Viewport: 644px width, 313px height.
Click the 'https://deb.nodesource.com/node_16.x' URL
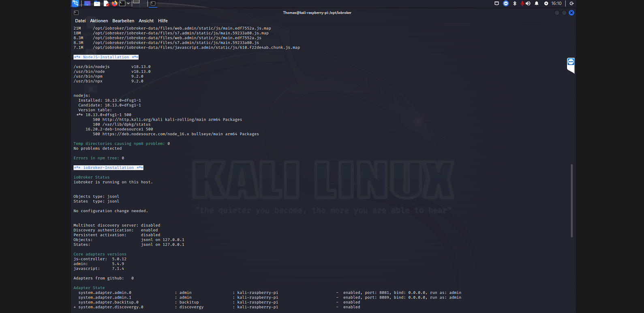click(146, 134)
